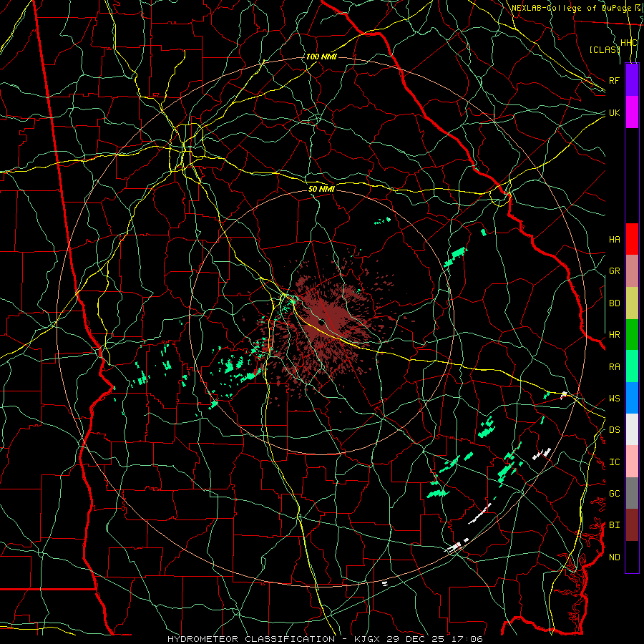Click the RA legend label
This screenshot has height=644, width=644.
(x=614, y=367)
